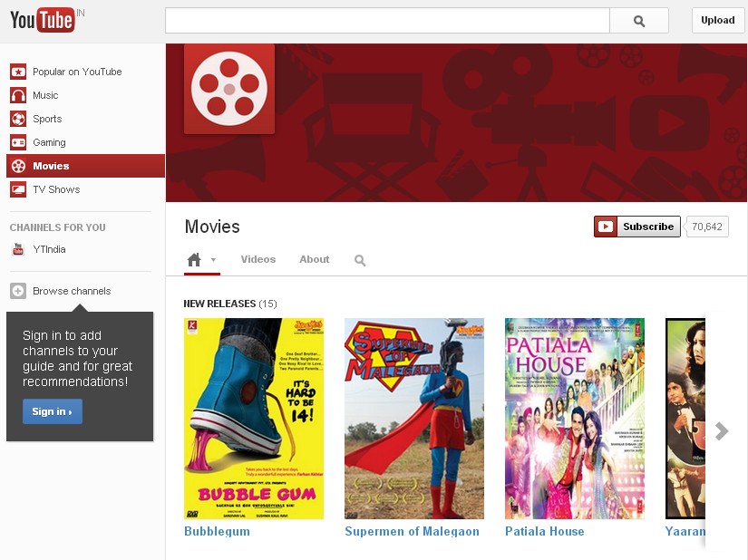Screen dimensions: 748x560
Task: Click the Music headphones icon
Action: (x=18, y=95)
